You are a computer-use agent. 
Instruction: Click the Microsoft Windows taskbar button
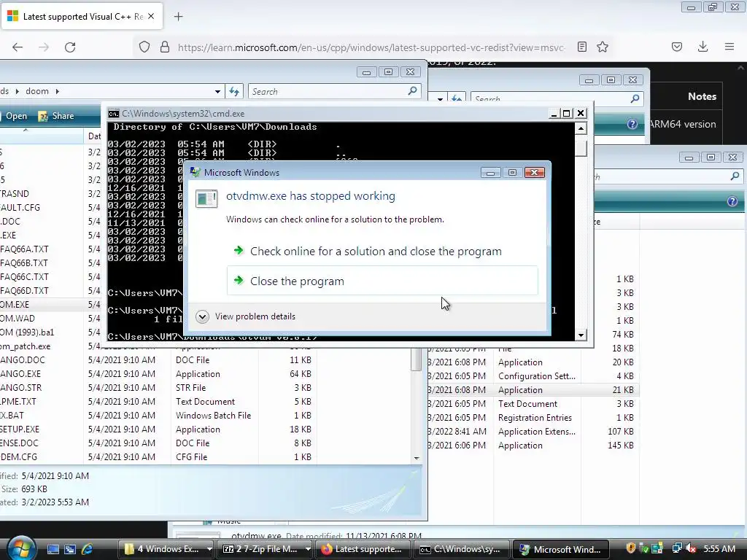(561, 549)
